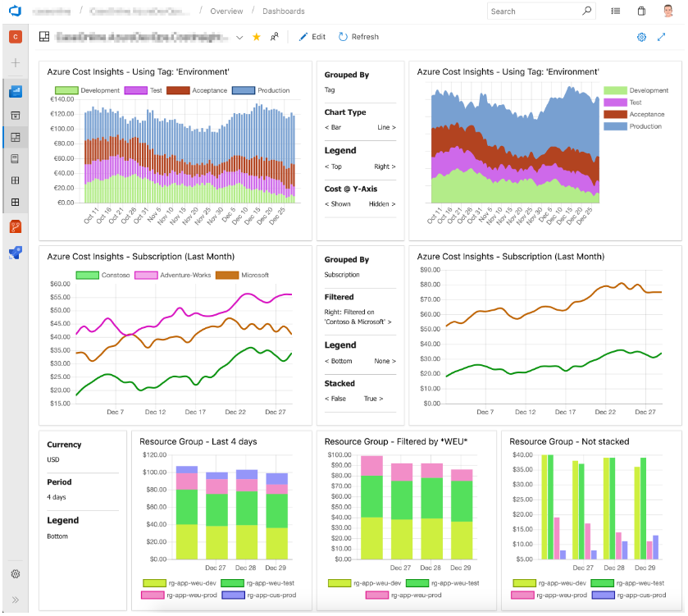
Task: Click '< Top' under Legend
Action: point(333,167)
